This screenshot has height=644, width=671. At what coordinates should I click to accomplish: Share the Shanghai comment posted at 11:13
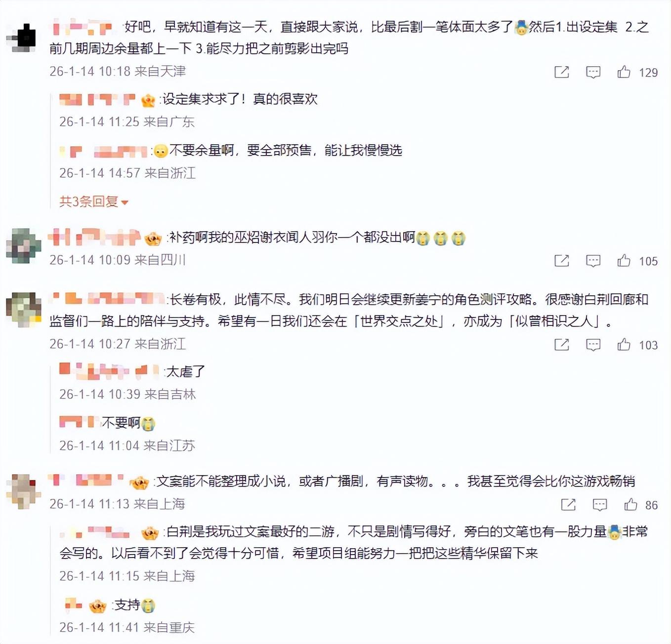click(x=569, y=505)
